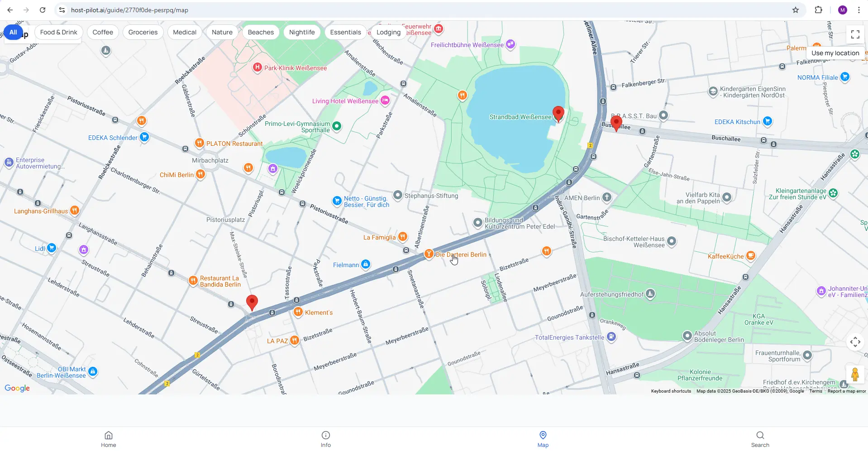Click the Search icon in the bottom bar
This screenshot has height=451, width=868.
tap(760, 438)
